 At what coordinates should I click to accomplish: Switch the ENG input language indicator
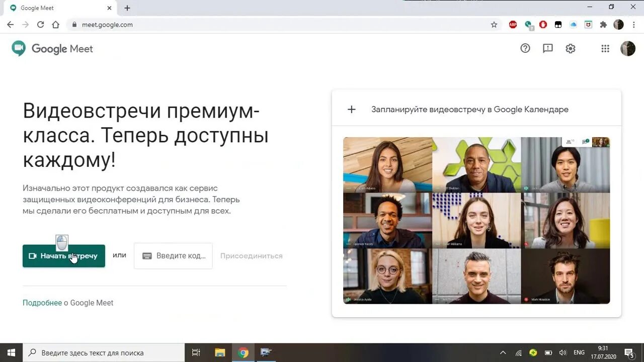tap(579, 352)
